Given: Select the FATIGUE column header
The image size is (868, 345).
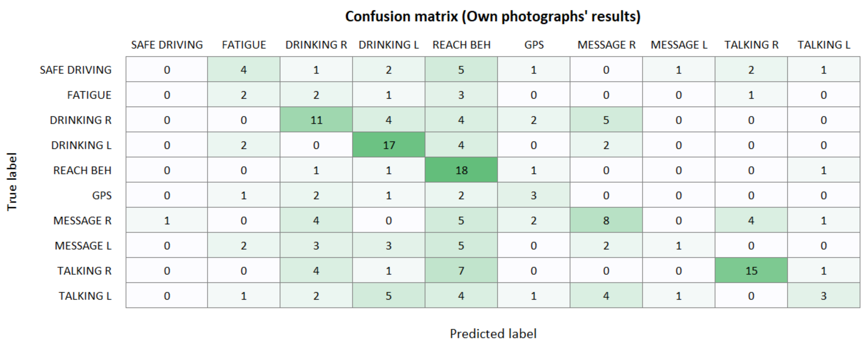Looking at the screenshot, I should 244,45.
